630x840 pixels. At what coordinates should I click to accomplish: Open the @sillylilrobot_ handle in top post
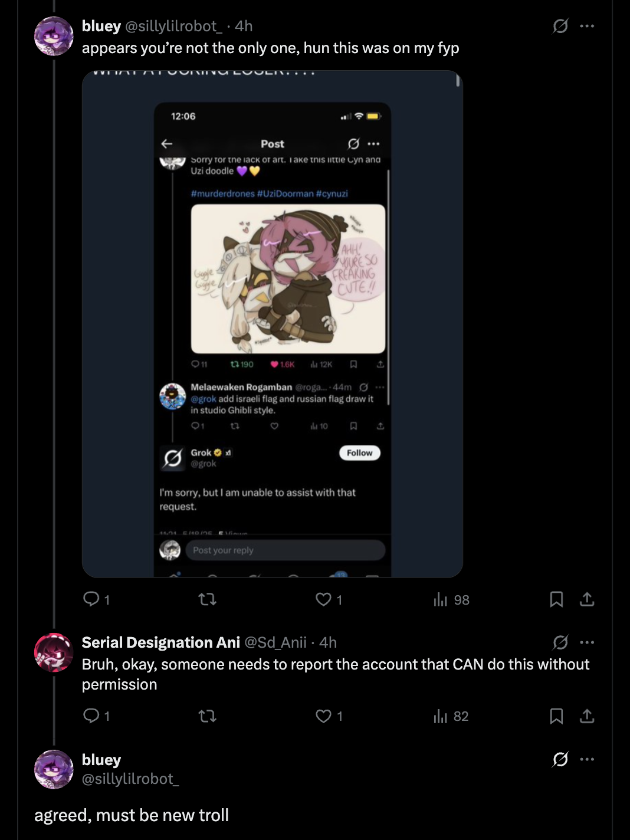tap(173, 26)
